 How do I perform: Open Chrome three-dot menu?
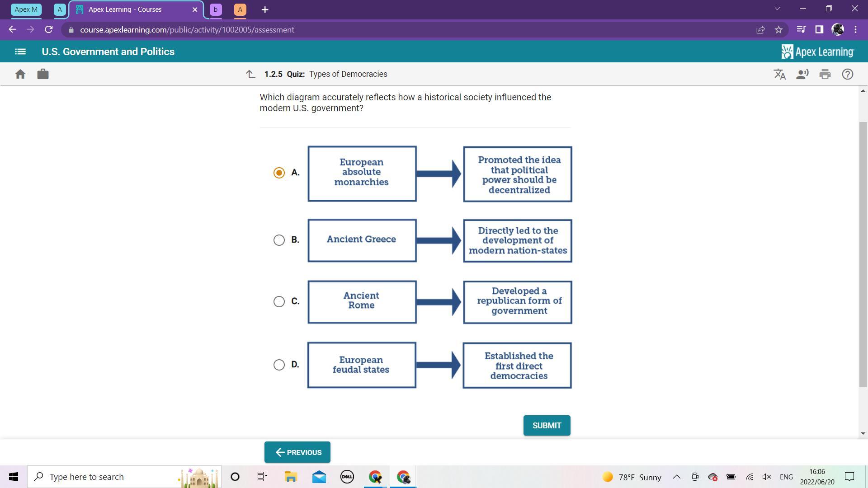[x=856, y=30]
